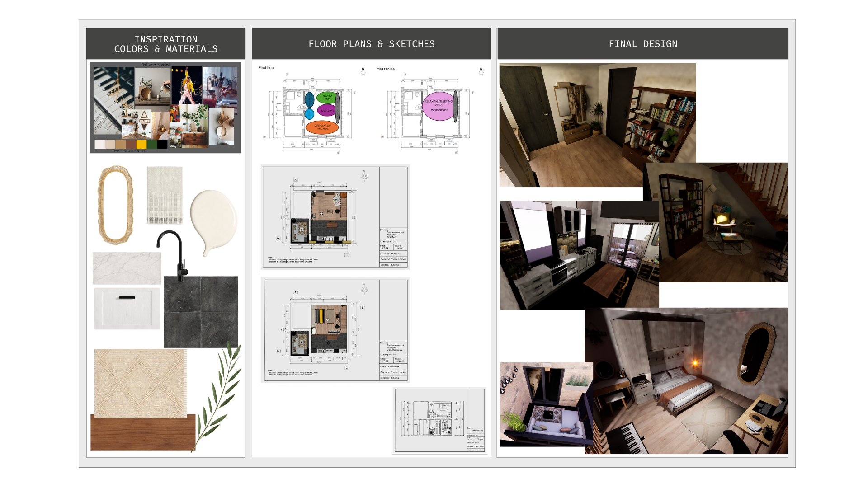
Task: Select the olive branch decoration image
Action: pos(217,396)
